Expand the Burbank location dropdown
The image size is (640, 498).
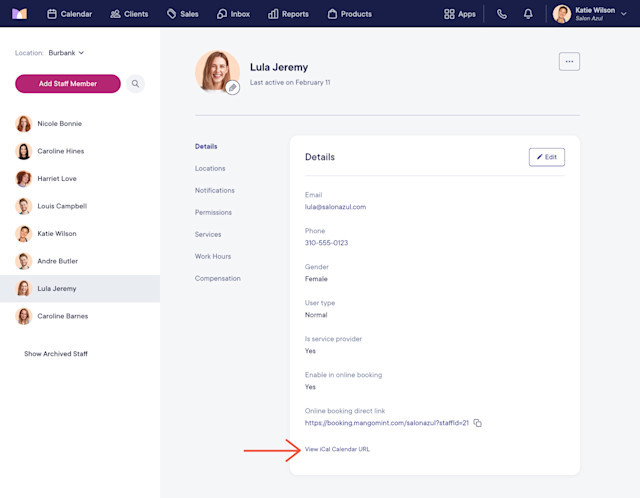tap(66, 53)
